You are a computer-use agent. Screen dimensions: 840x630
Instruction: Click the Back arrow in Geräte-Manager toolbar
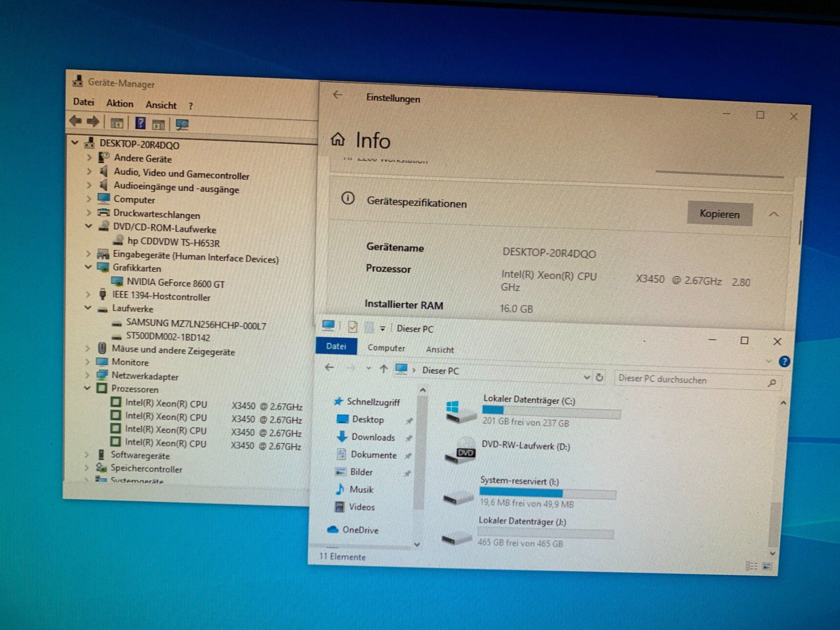[76, 121]
